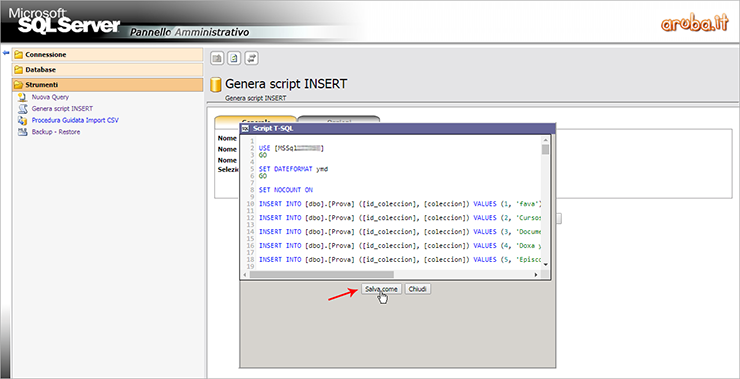
Task: Click the INSERT line with VALUES (5, 'Episco
Action: point(399,260)
